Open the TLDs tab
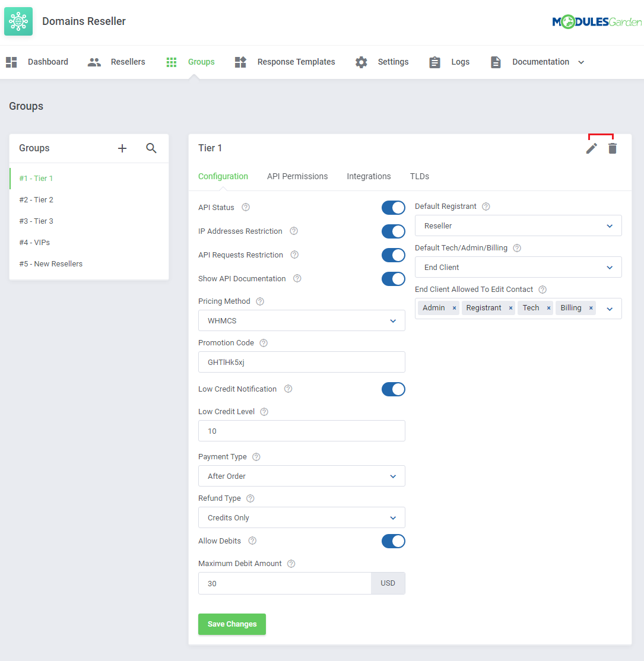This screenshot has height=661, width=644. click(x=420, y=176)
